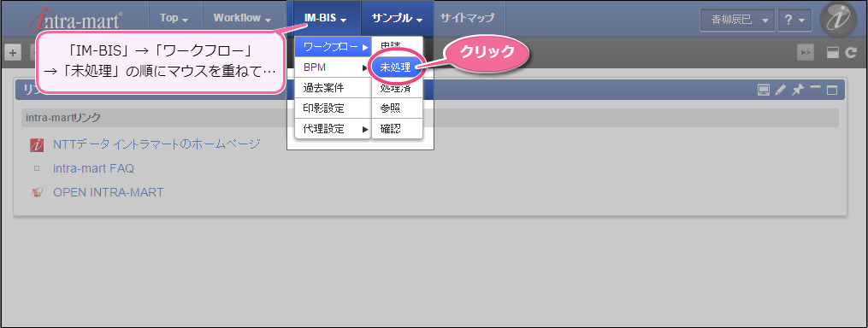Viewport: 868px width, 328px height.
Task: Reload the portal with refresh icon
Action: tap(851, 53)
